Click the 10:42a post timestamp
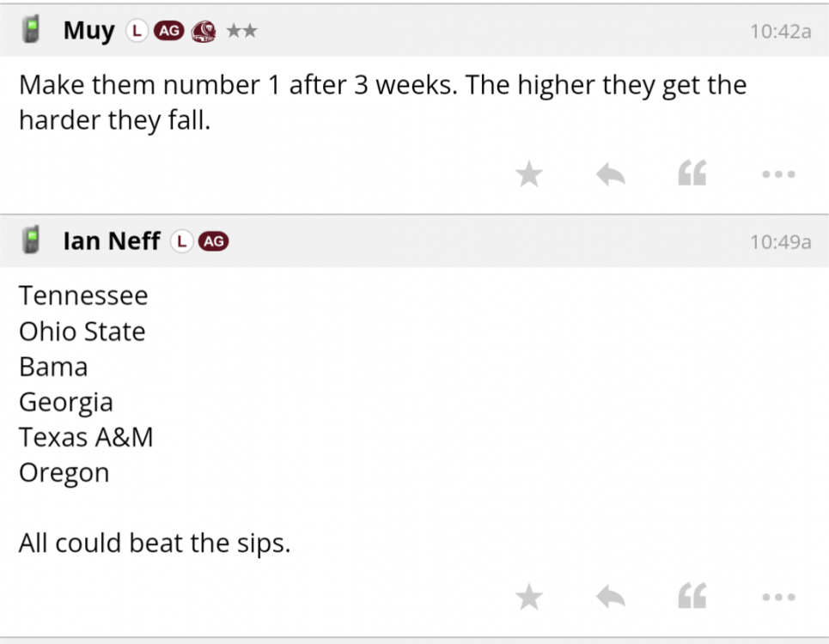The width and height of the screenshot is (829, 644). pos(780,32)
